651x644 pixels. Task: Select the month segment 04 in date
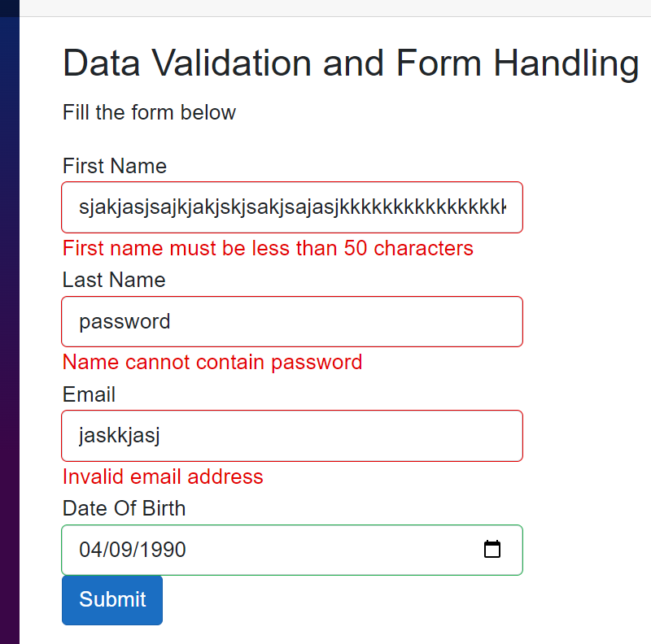click(x=90, y=550)
